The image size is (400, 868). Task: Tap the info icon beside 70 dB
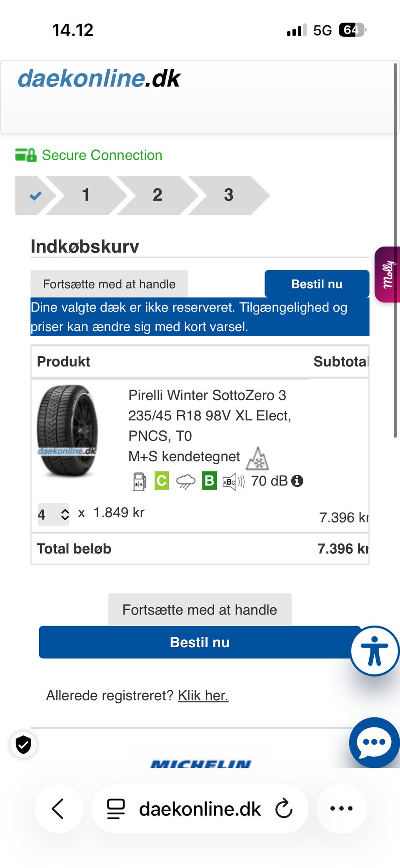[297, 481]
